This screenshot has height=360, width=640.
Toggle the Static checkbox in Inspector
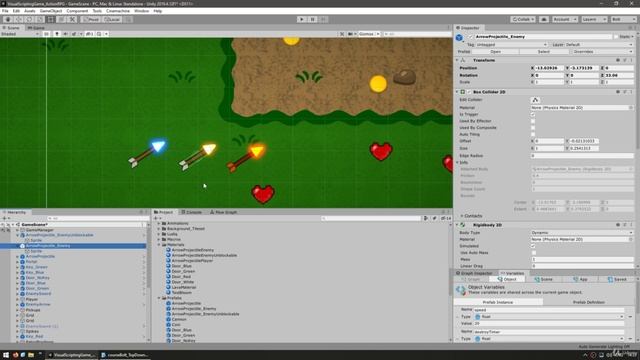tap(616, 37)
